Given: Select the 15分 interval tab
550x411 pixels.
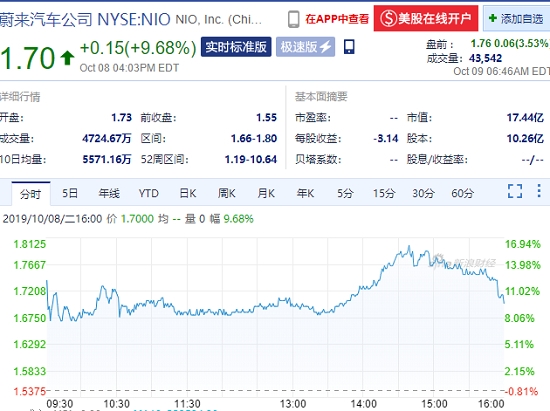Looking at the screenshot, I should (x=384, y=193).
